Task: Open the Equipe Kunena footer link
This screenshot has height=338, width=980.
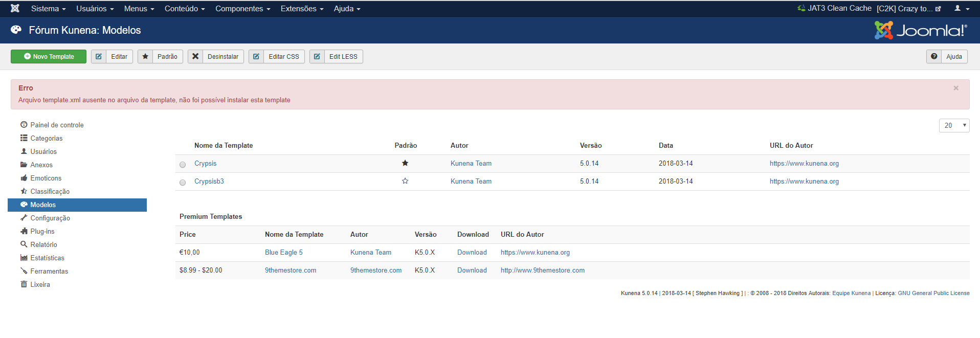Action: (x=851, y=293)
